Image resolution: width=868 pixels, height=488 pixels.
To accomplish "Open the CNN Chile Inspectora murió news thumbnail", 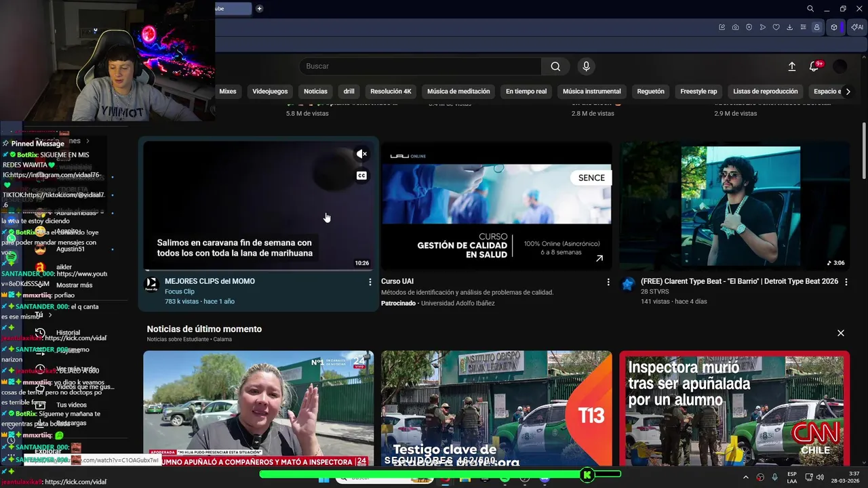I will click(x=734, y=408).
